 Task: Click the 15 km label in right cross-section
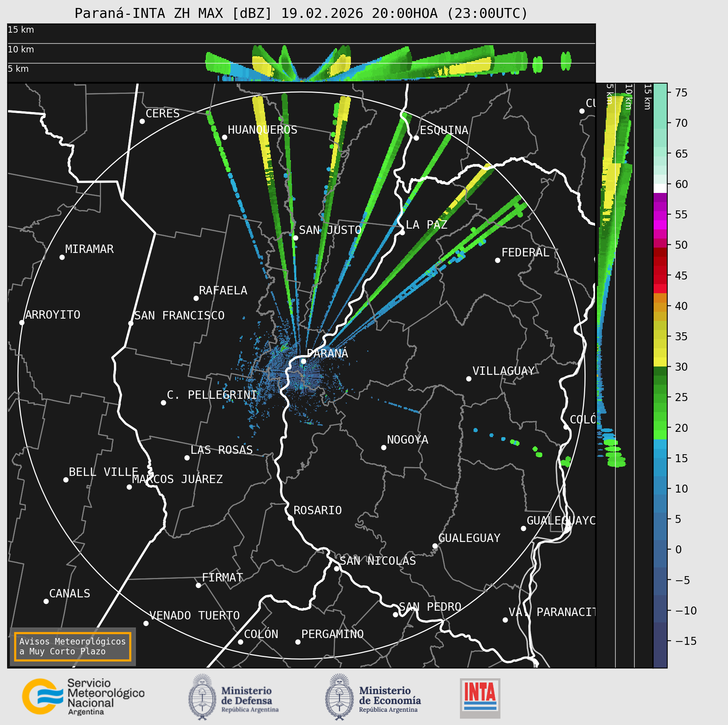647,97
